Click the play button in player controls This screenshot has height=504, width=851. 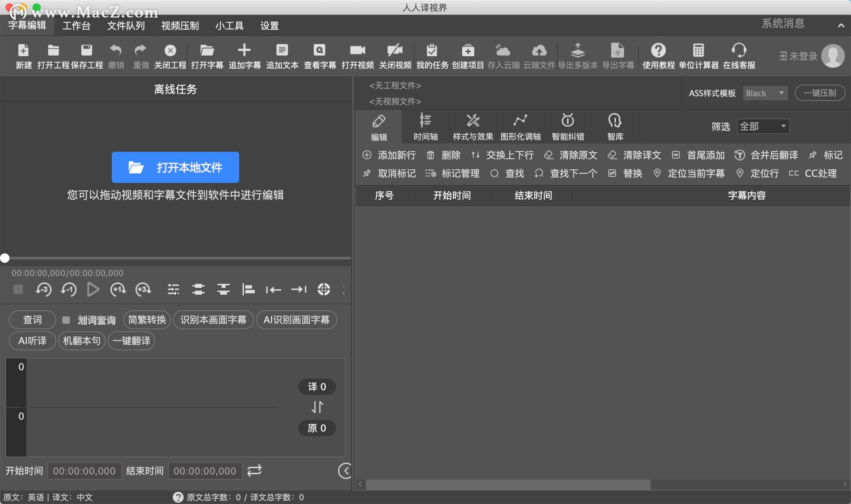pos(93,289)
